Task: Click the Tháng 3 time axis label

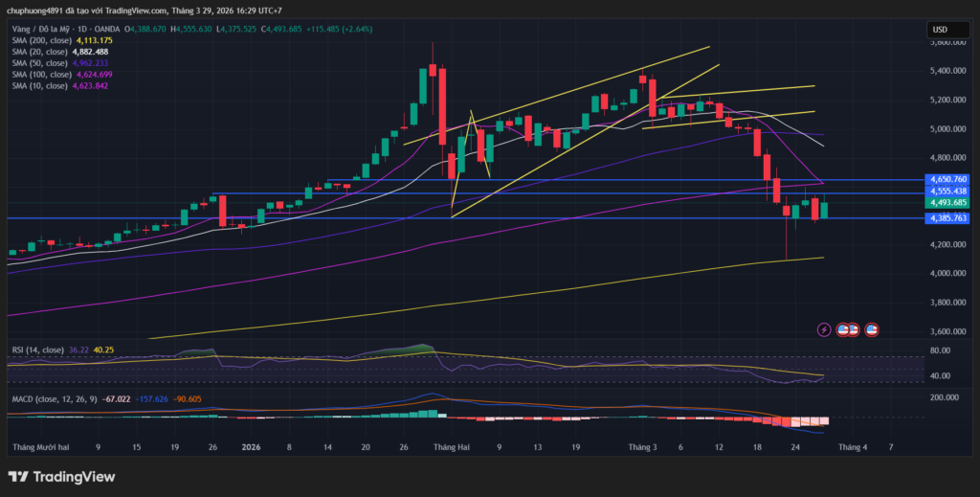Action: pyautogui.click(x=642, y=447)
